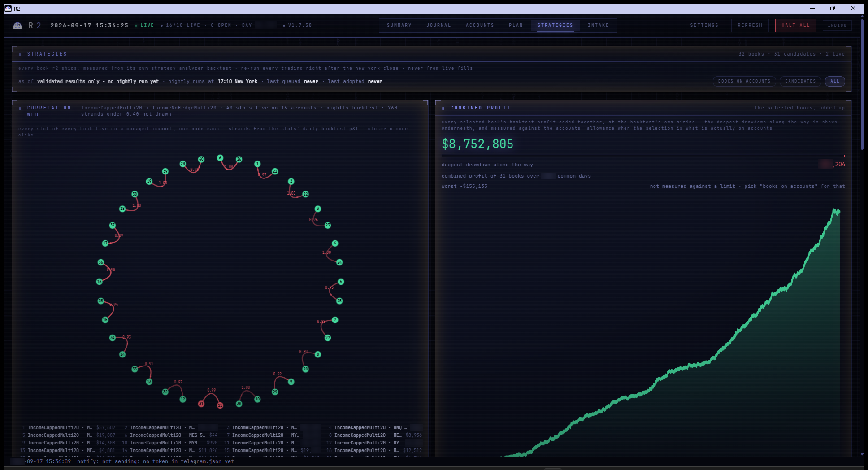Select node 24 in correlation web
The width and height of the screenshot is (868, 470).
point(339,262)
